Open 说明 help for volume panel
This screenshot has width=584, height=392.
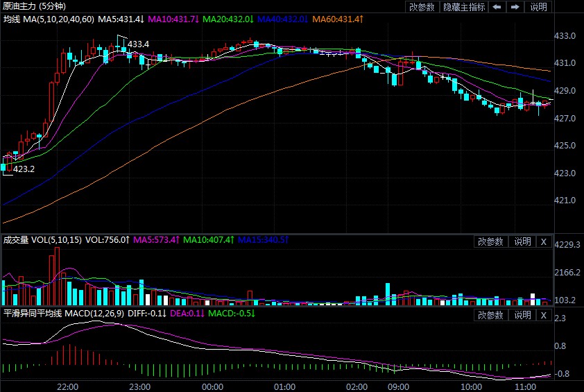point(522,241)
